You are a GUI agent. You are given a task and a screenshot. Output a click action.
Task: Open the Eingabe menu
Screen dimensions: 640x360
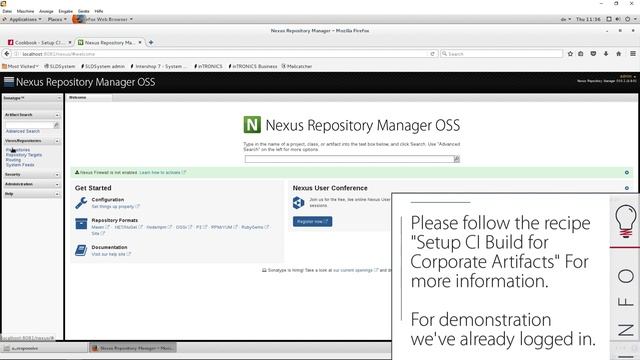(x=66, y=11)
